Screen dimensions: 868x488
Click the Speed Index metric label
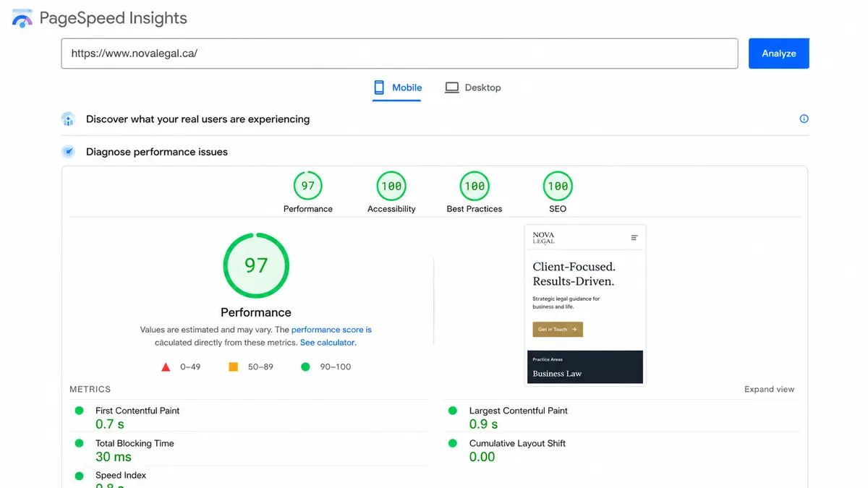pos(121,475)
